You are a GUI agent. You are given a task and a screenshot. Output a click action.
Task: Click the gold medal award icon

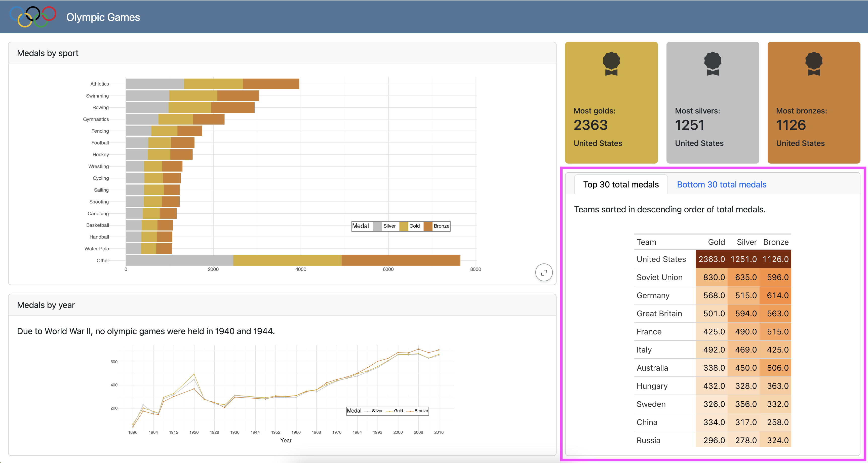(x=611, y=64)
